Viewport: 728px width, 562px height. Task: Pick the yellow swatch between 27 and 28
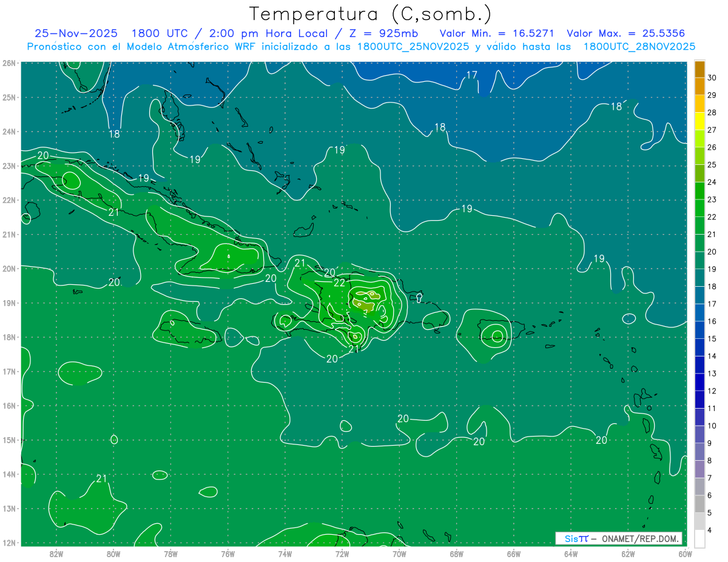[699, 121]
